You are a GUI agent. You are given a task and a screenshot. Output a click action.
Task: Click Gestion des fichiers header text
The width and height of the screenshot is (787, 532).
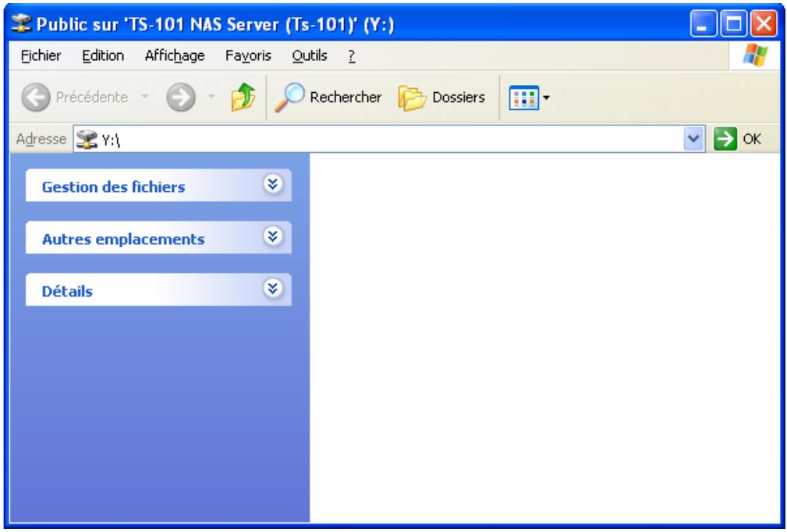coord(113,187)
